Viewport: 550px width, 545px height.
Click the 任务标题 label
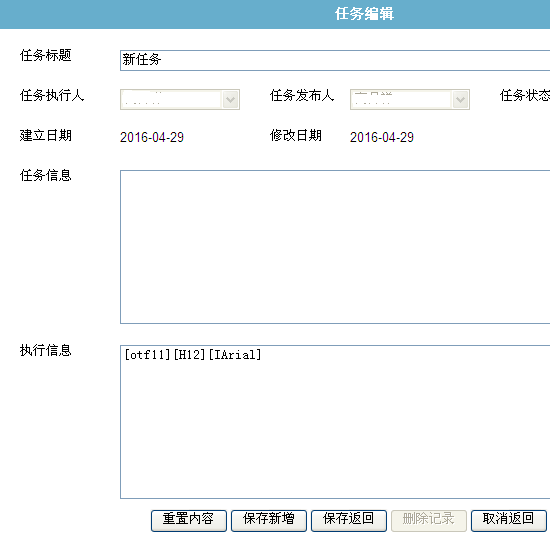point(46,55)
